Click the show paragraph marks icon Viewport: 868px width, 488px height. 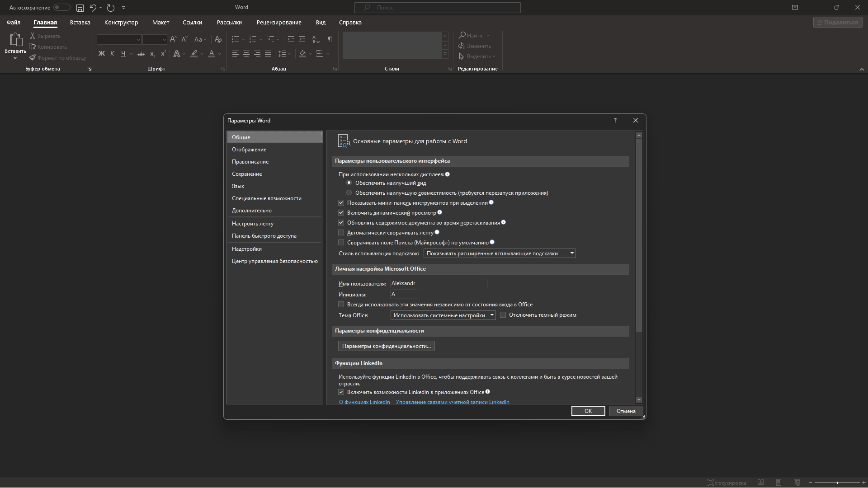coord(330,39)
